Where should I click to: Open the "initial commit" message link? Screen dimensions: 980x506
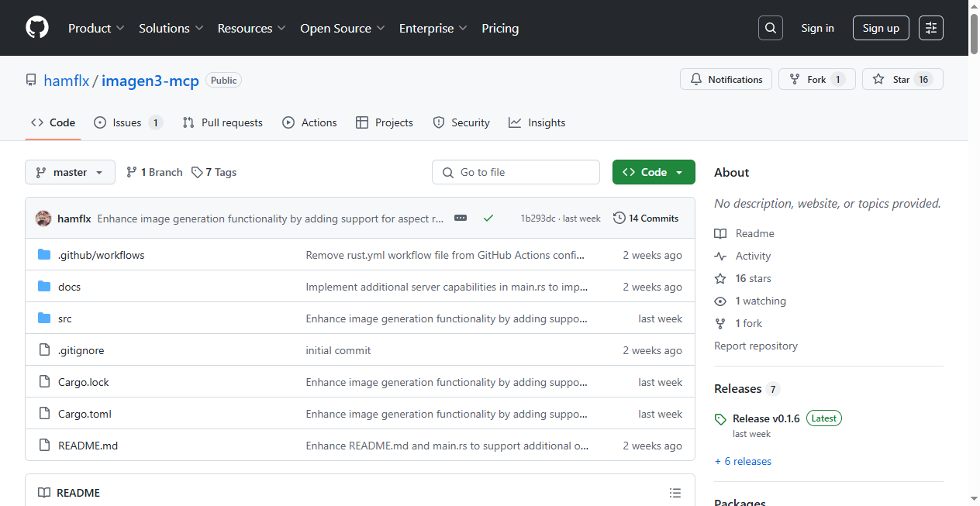[338, 350]
